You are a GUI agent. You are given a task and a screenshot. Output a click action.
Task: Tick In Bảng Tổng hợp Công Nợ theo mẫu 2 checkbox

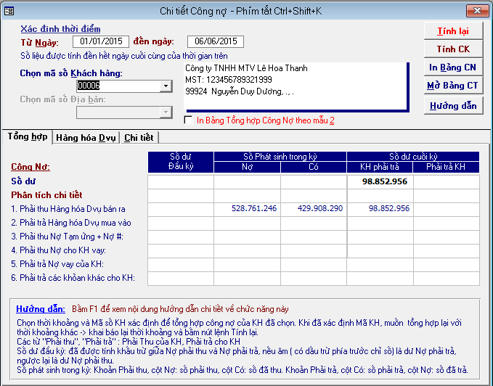coord(188,120)
